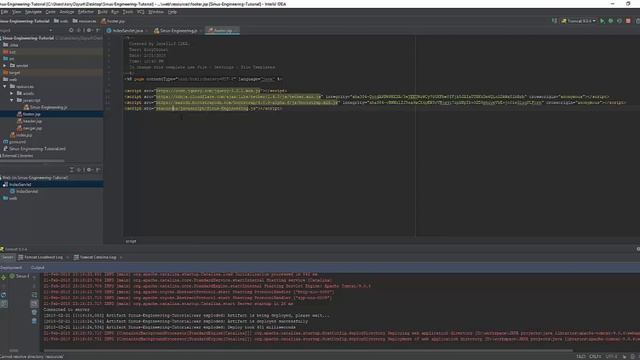Expand the assets folder arrow
The height and width of the screenshot is (360, 640).
12,93
